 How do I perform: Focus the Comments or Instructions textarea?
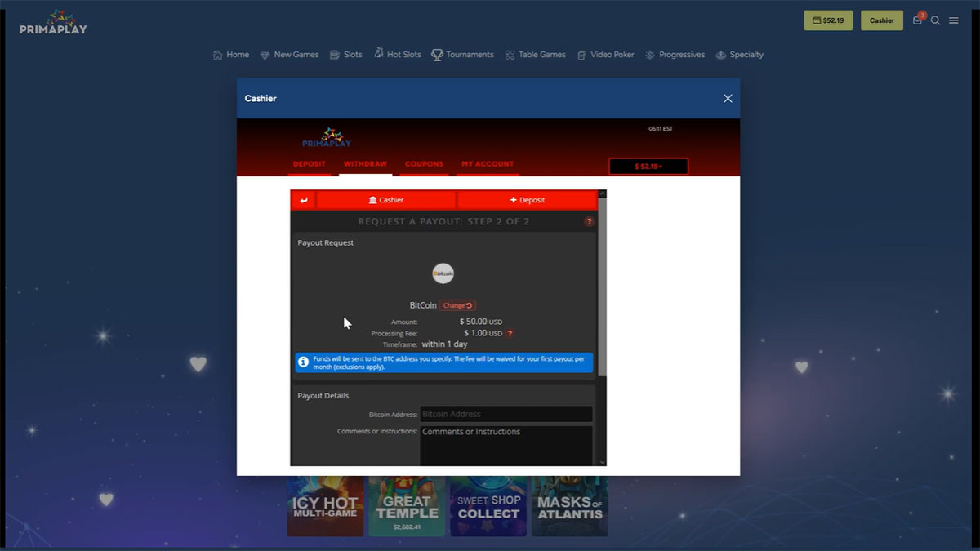506,445
